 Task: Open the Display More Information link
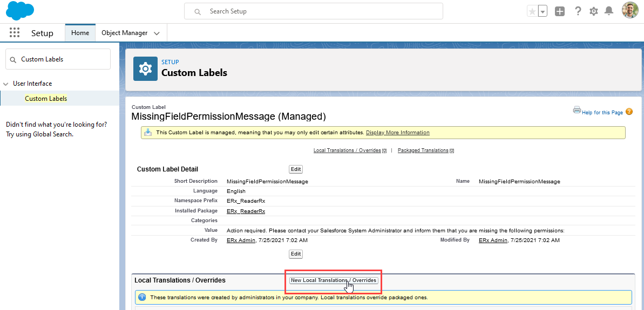click(397, 133)
